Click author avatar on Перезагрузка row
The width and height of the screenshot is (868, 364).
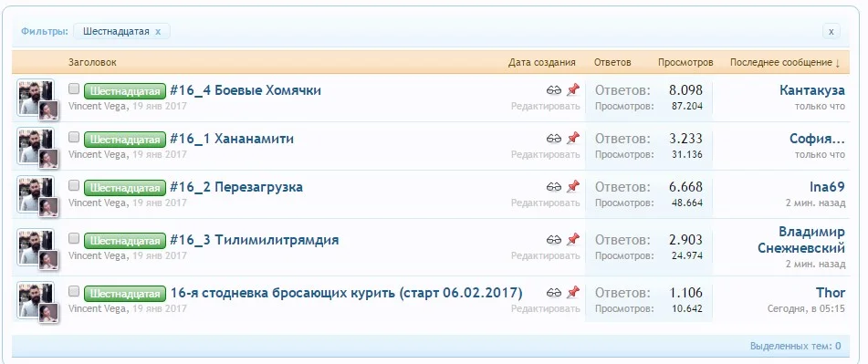(36, 194)
